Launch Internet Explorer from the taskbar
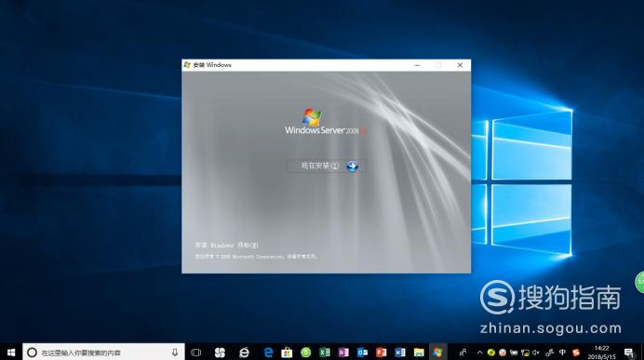Viewport: 644px width, 360px height. 245,353
